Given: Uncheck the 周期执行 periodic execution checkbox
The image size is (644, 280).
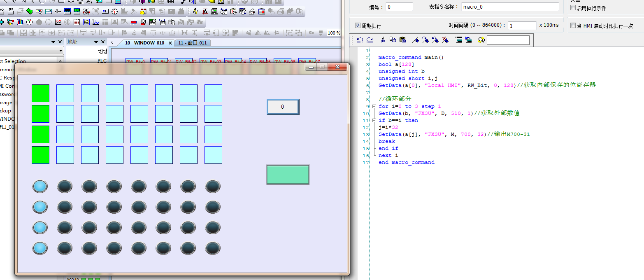Looking at the screenshot, I should click(x=358, y=26).
